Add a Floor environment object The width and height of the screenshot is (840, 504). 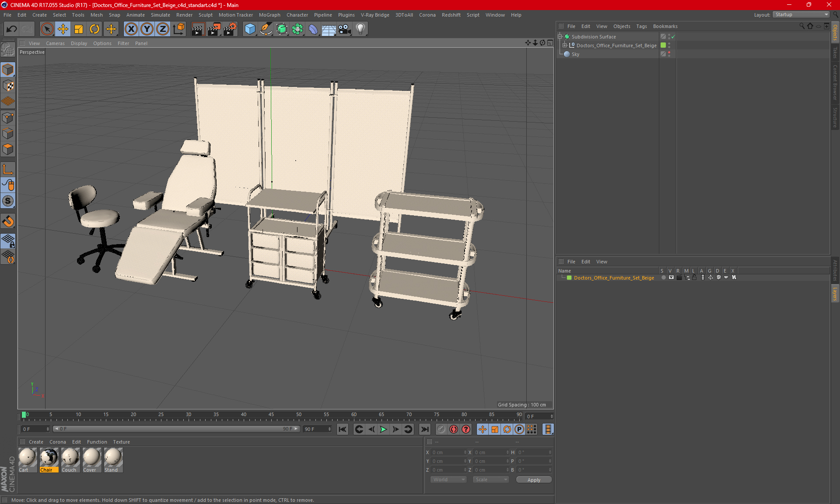tap(329, 29)
